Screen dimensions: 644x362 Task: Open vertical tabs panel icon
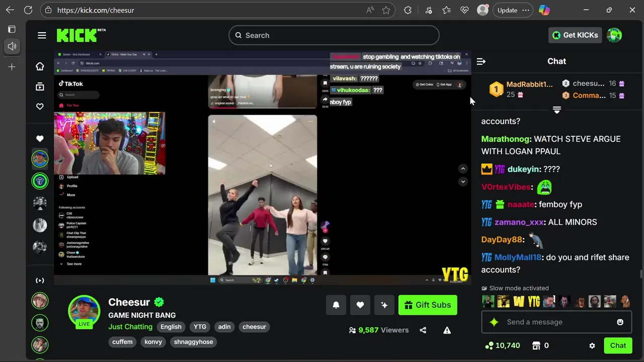click(12, 29)
